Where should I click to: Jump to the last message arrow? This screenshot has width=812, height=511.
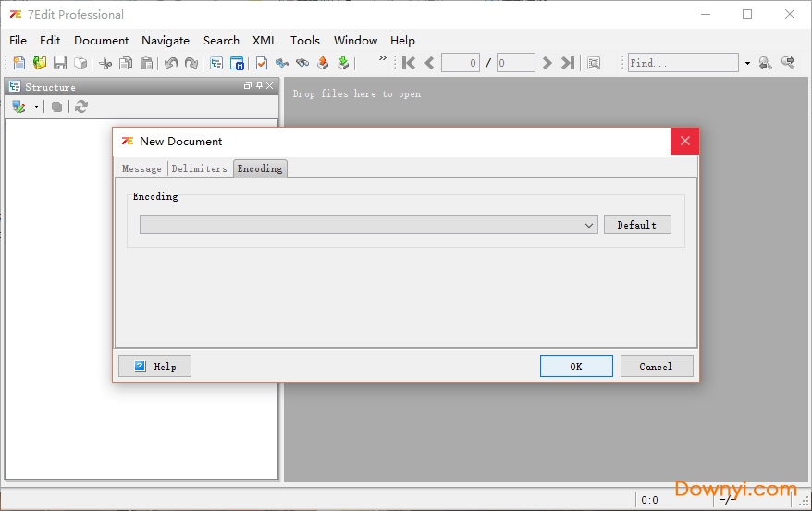click(568, 63)
